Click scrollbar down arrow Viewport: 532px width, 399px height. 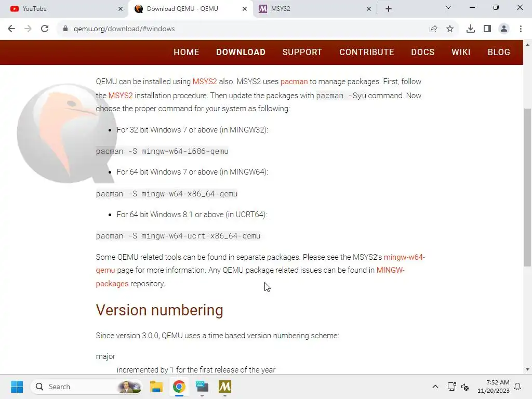point(527,369)
